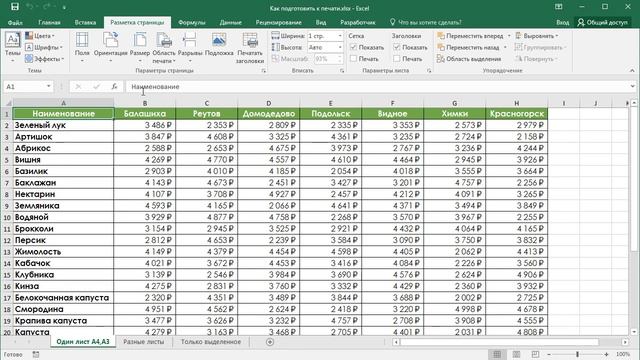Switch to the Home (Главная) tab
The image size is (640, 360).
pos(49,22)
